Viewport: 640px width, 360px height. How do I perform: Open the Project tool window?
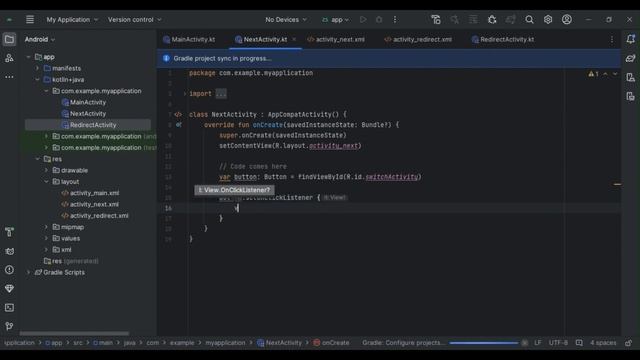[x=9, y=40]
